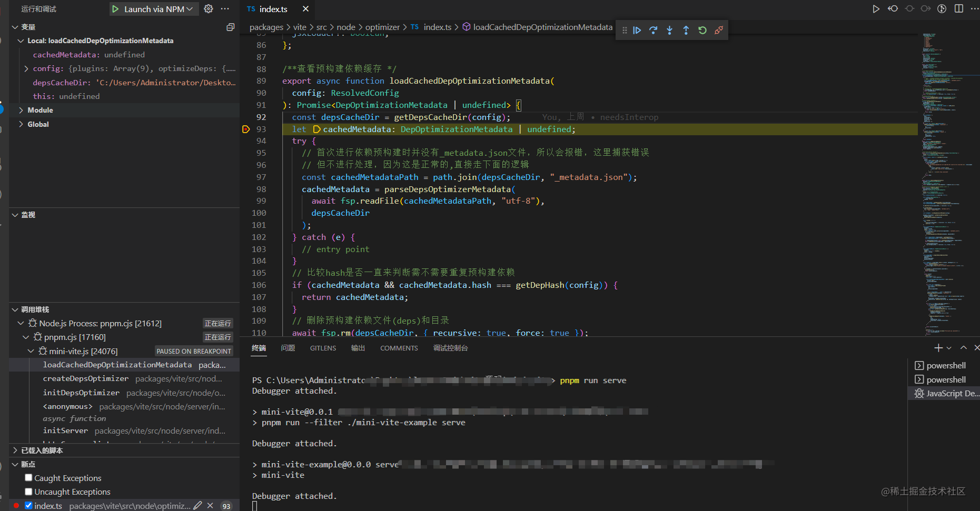Open the 输出 output tab

point(358,348)
